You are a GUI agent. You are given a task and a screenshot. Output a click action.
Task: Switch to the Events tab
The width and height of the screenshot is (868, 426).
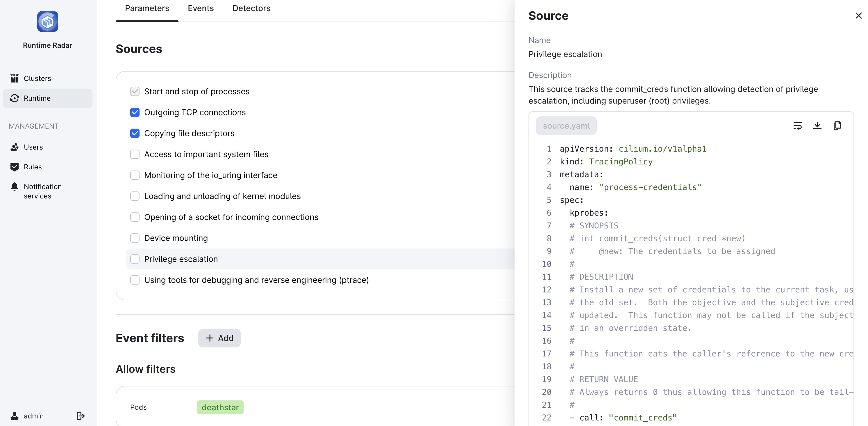click(201, 8)
